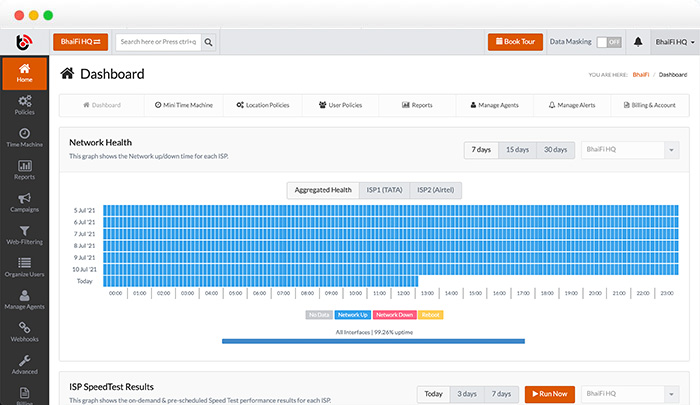Open Webhooks in the sidebar
700x405 pixels.
click(x=25, y=332)
